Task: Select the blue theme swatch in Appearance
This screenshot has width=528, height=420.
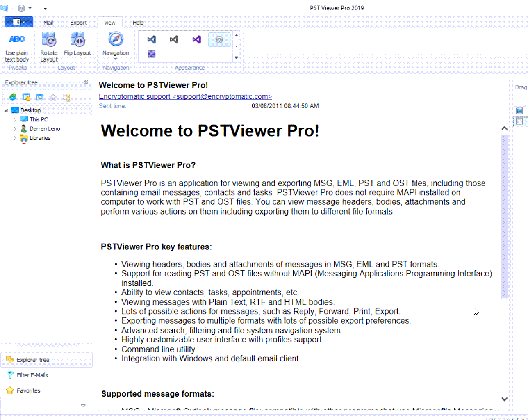Action: (x=151, y=39)
